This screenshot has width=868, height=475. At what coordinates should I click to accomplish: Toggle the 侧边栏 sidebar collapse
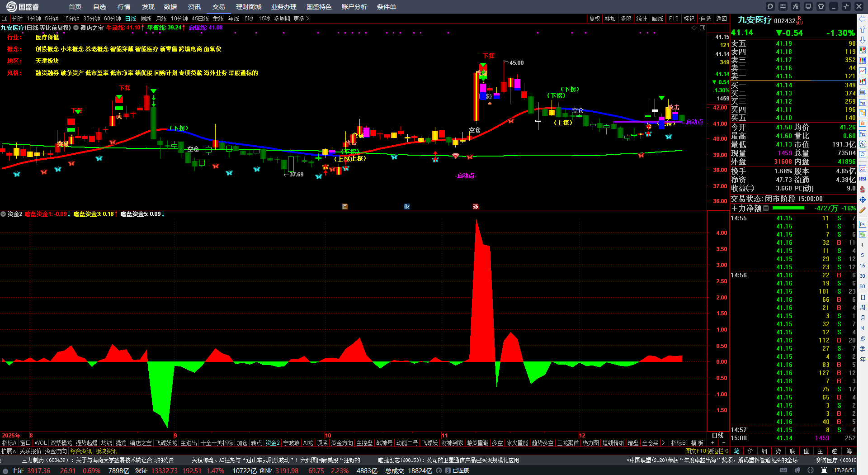pyautogui.click(x=718, y=451)
